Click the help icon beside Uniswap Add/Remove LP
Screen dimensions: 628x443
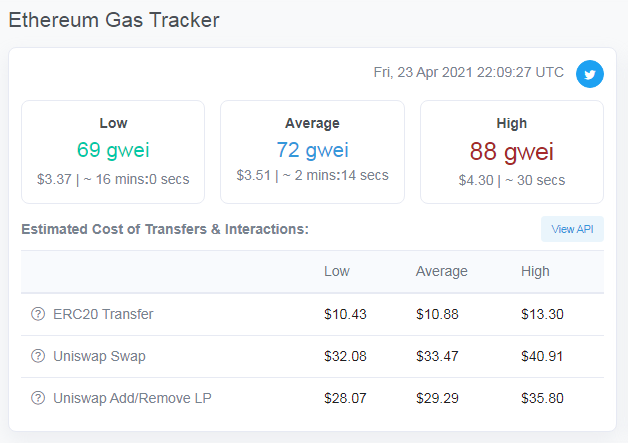pyautogui.click(x=38, y=398)
